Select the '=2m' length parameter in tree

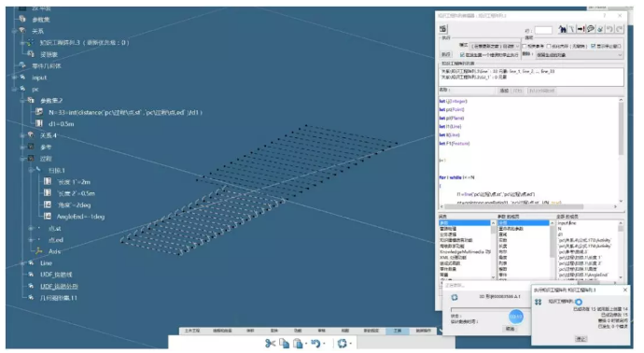click(x=74, y=182)
